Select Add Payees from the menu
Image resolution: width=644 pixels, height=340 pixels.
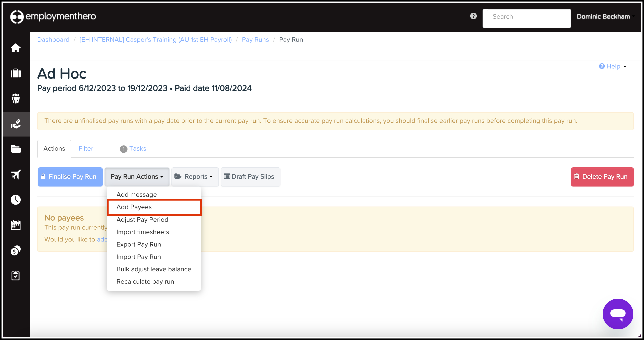pyautogui.click(x=134, y=207)
